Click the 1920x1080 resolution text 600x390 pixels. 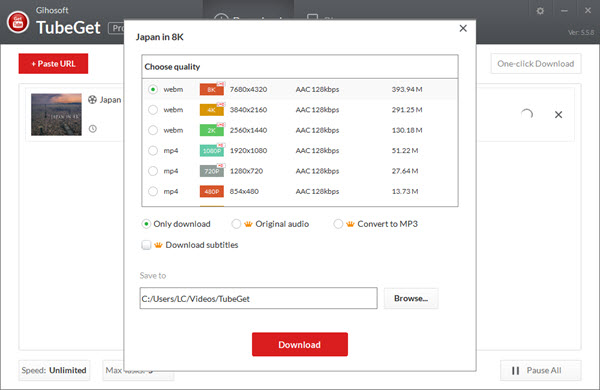tap(248, 151)
